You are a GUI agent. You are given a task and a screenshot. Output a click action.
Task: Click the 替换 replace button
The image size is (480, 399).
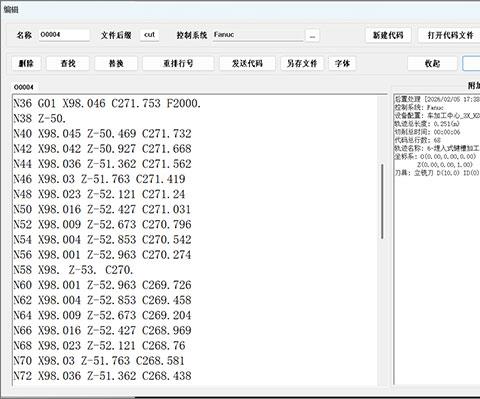pyautogui.click(x=116, y=63)
